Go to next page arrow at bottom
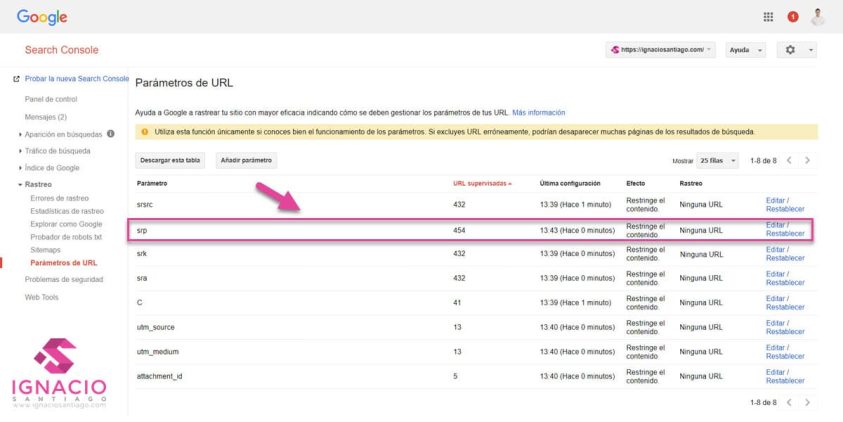The image size is (843, 422). point(807,402)
